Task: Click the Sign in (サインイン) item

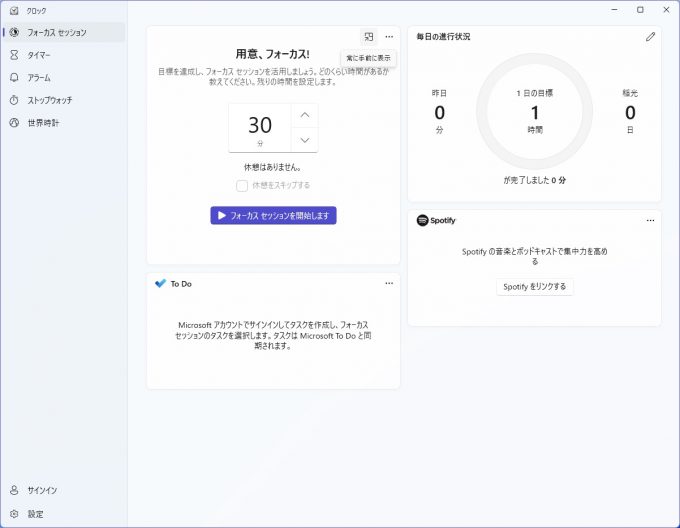Action: point(64,490)
